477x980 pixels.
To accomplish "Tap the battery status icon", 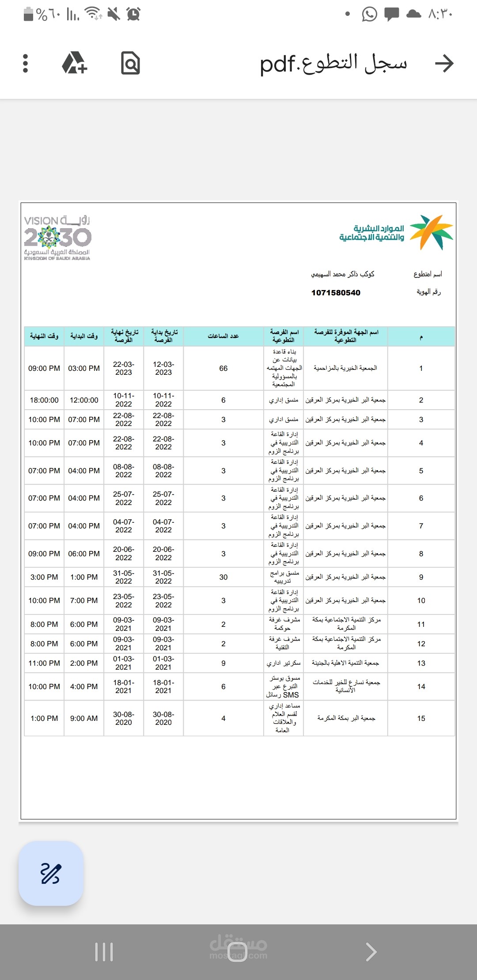I will pyautogui.click(x=28, y=14).
